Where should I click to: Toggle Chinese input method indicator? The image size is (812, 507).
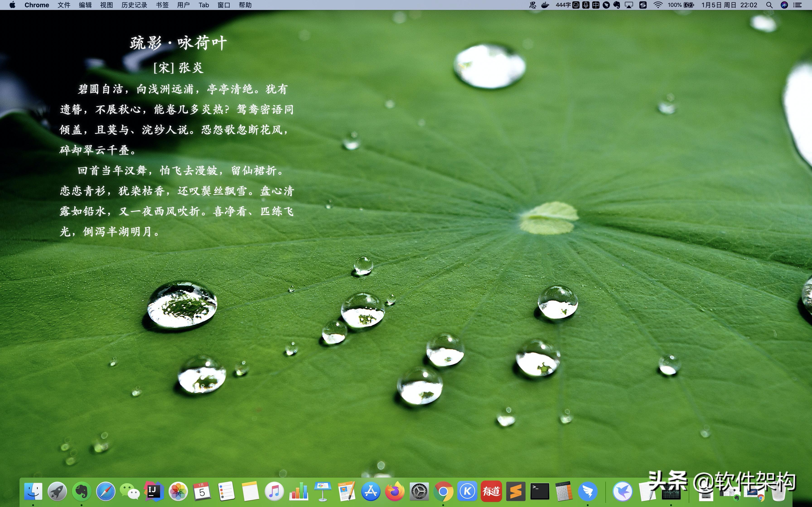596,5
